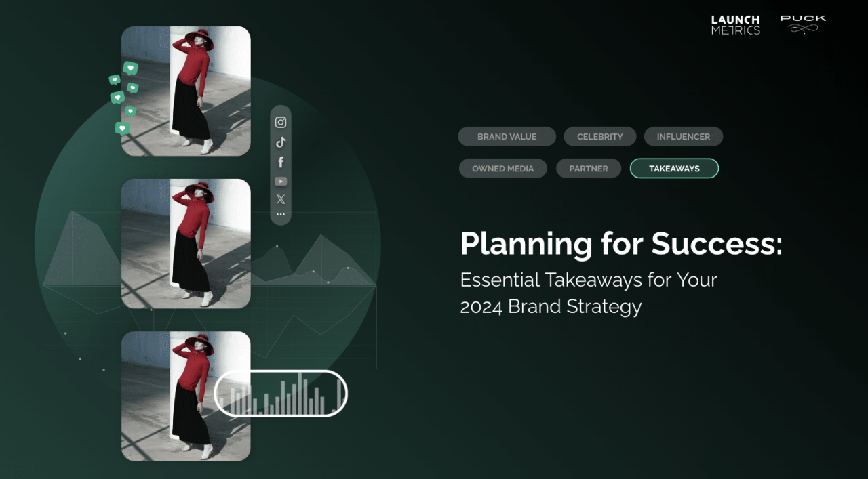Viewport: 868px width, 479px height.
Task: Click the Launchmetrics logo
Action: (735, 25)
